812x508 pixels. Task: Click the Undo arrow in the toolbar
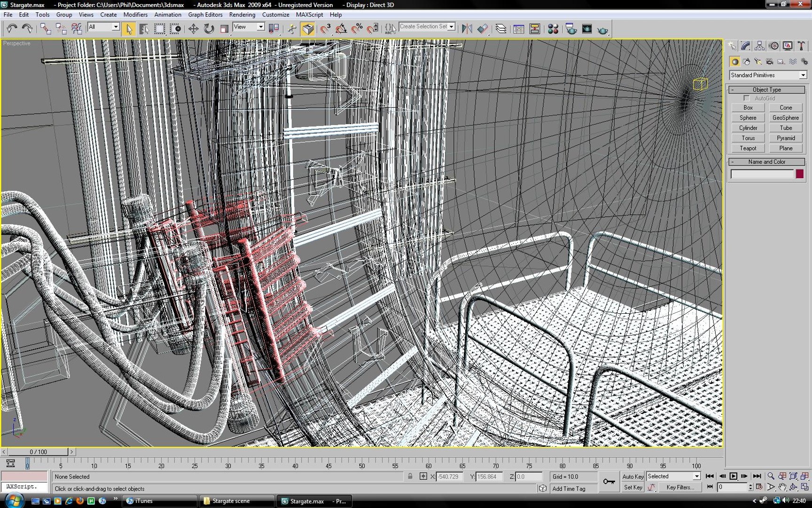(11, 29)
